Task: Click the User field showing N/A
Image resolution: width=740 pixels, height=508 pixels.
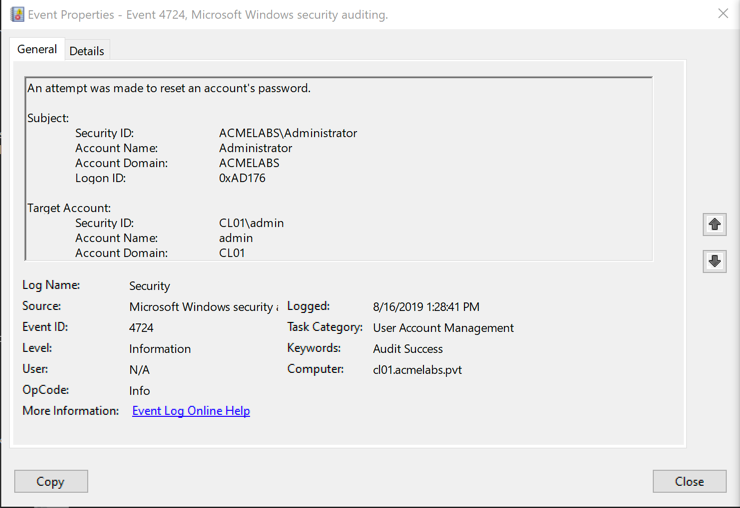Action: point(140,370)
